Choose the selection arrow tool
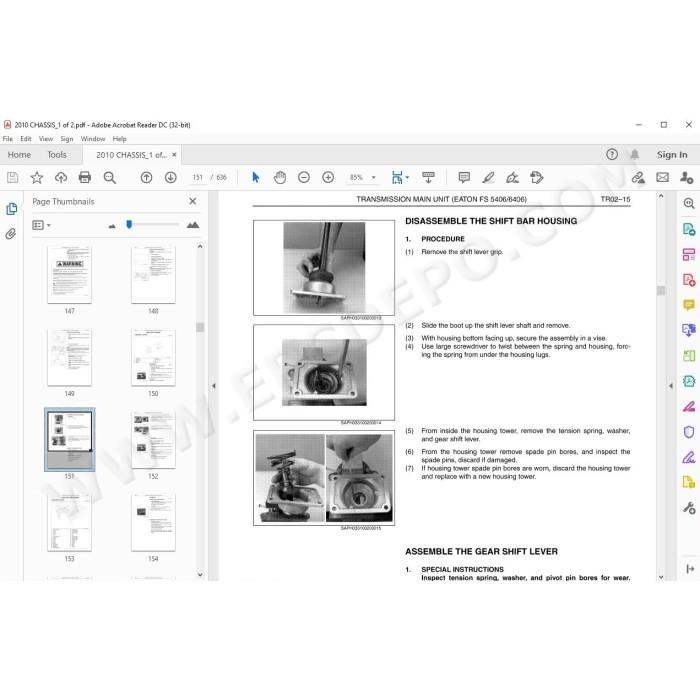This screenshot has width=700, height=700. point(255,178)
